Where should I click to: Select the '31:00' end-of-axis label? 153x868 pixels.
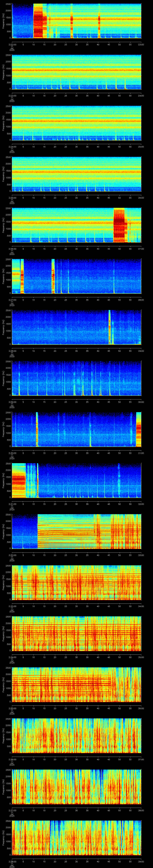point(141,453)
